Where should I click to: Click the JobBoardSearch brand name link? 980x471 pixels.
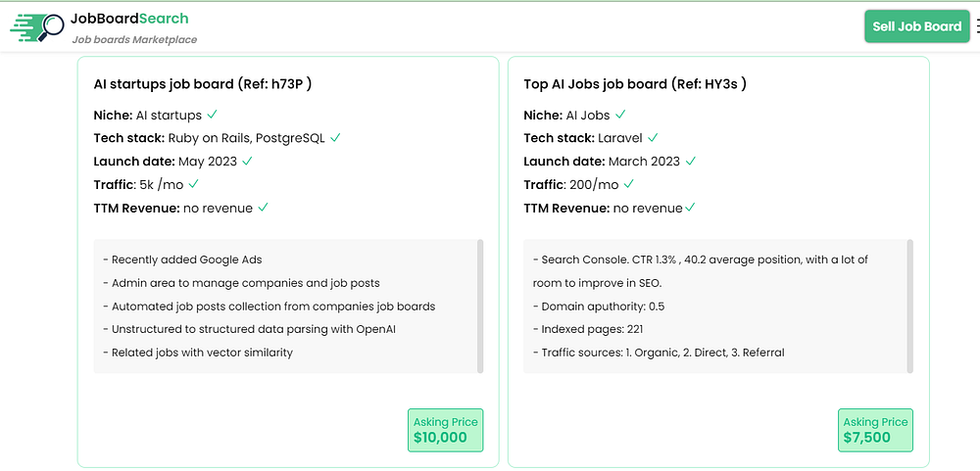129,19
